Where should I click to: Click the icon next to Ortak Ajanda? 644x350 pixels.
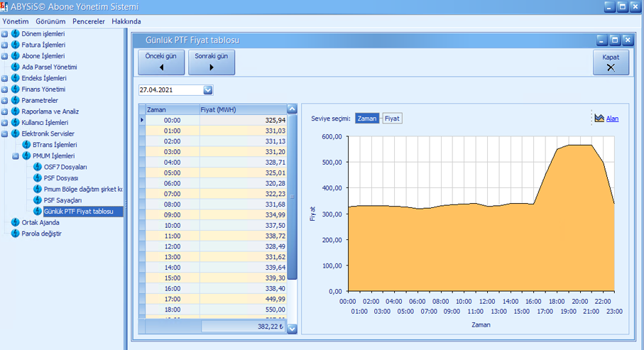[x=15, y=222]
